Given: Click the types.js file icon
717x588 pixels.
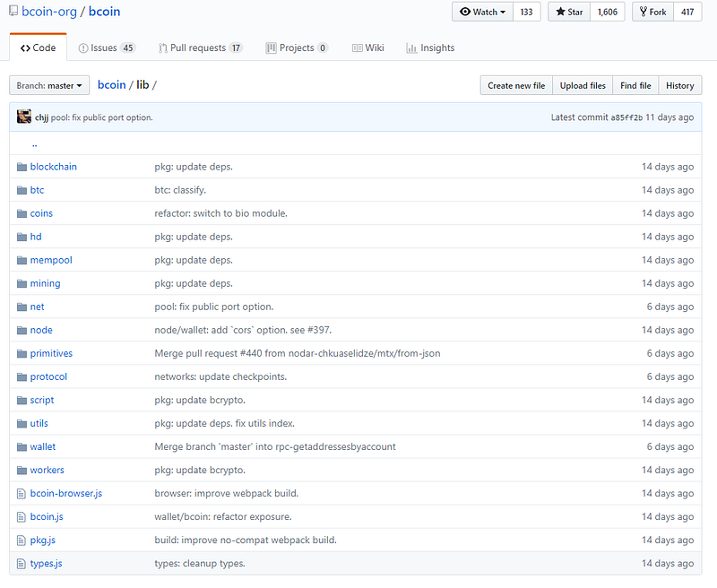Looking at the screenshot, I should point(22,563).
